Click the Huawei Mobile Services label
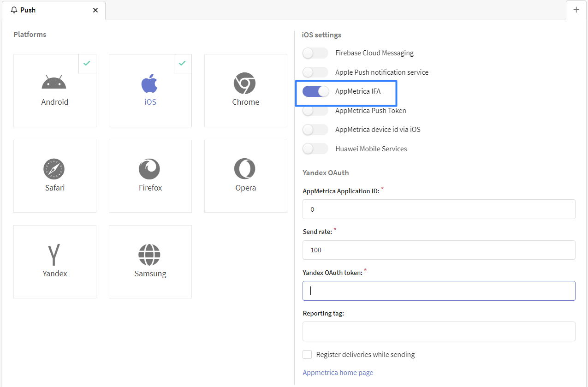 pos(371,149)
